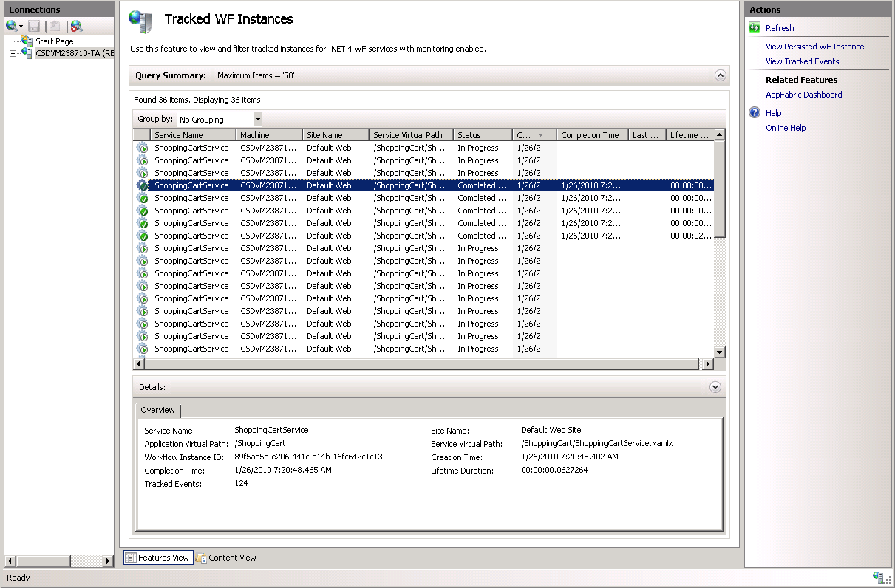Click View Tracked Events action link
This screenshot has width=895, height=588.
[802, 61]
